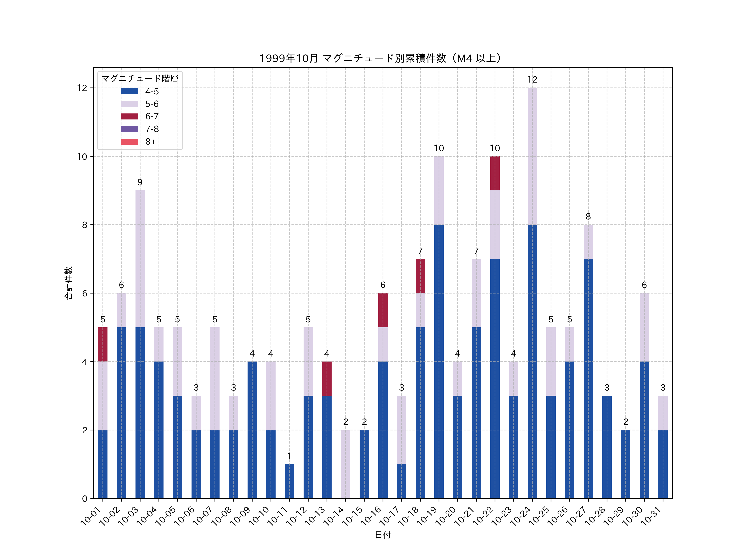Click the y-axis label 合計件数
This screenshot has height=560, width=747.
(68, 283)
